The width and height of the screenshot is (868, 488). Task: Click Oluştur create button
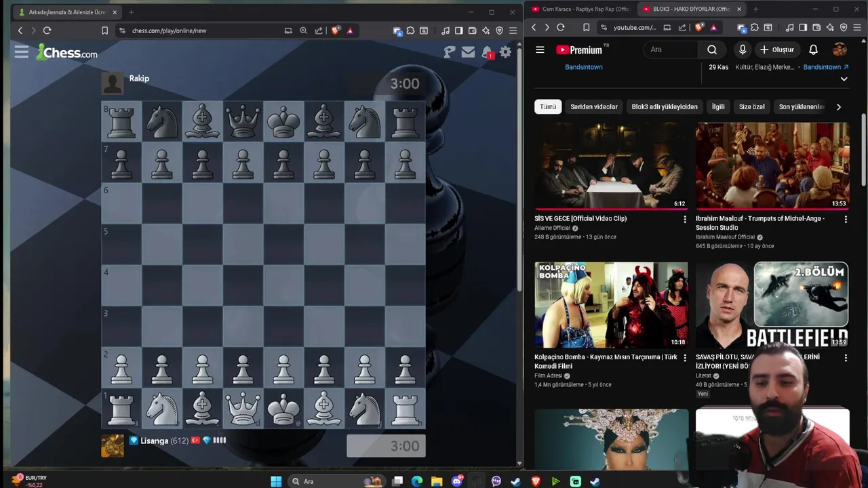[777, 49]
